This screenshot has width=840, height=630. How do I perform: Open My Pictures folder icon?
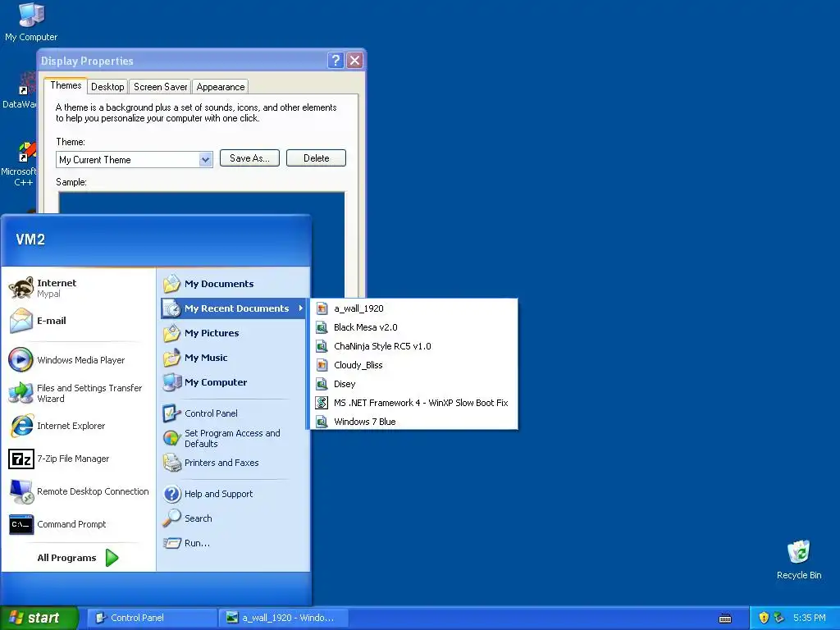(172, 333)
